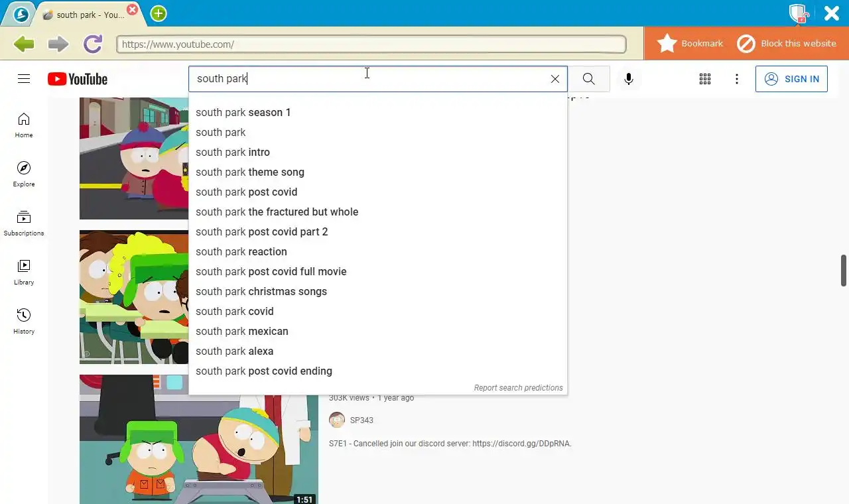Select suggestion 'south park reaction'

[378, 252]
